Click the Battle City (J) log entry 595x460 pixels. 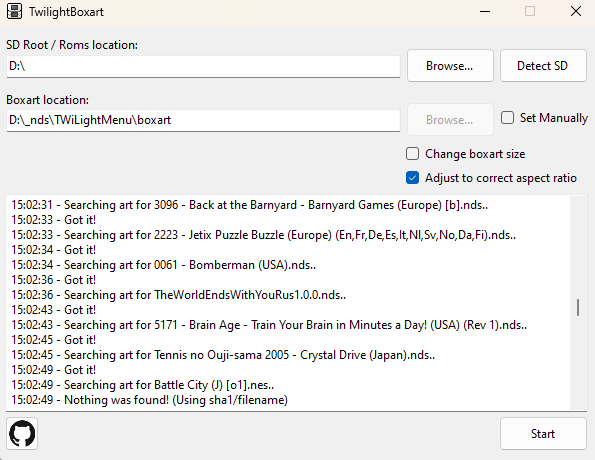pos(143,384)
